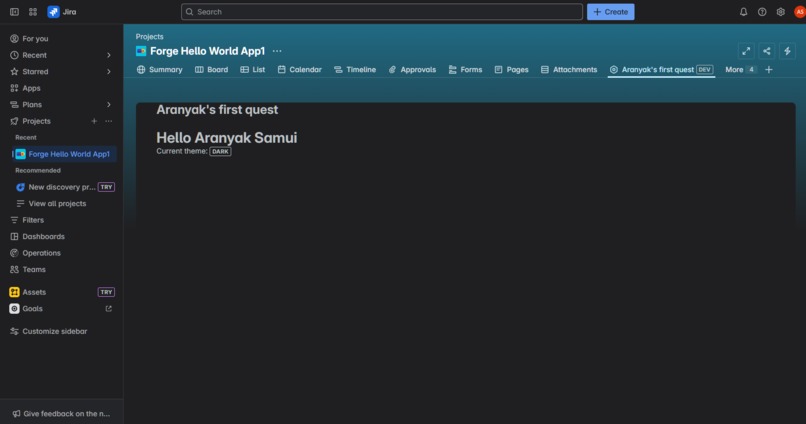Screen dimensions: 806x424
Task: Open Teams in sidebar
Action: [x=62, y=269]
